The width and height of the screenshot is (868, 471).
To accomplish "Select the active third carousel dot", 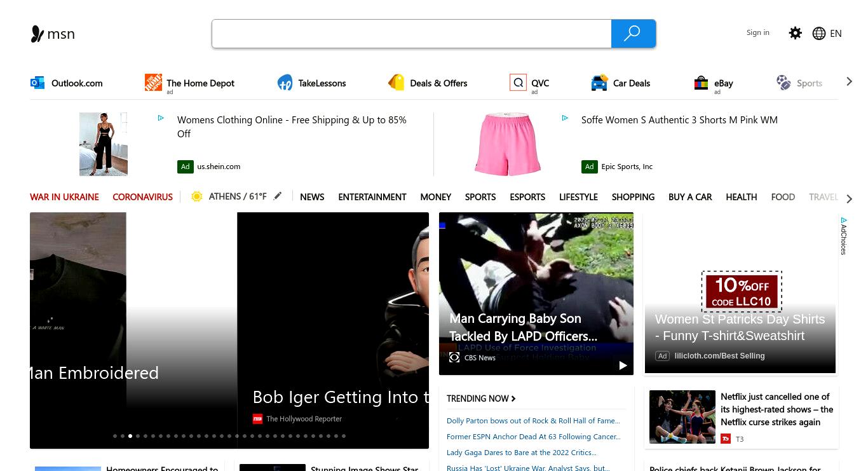I will coord(130,436).
